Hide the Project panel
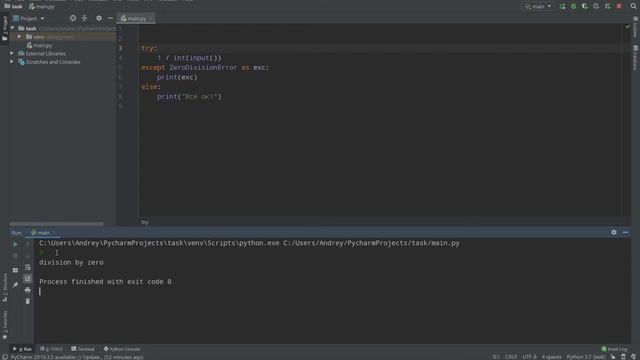The image size is (640, 360). click(110, 18)
